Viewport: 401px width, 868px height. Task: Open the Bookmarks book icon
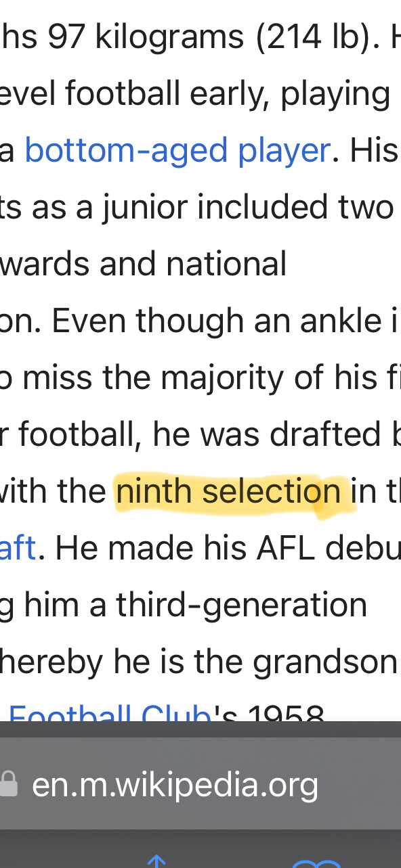[316, 863]
